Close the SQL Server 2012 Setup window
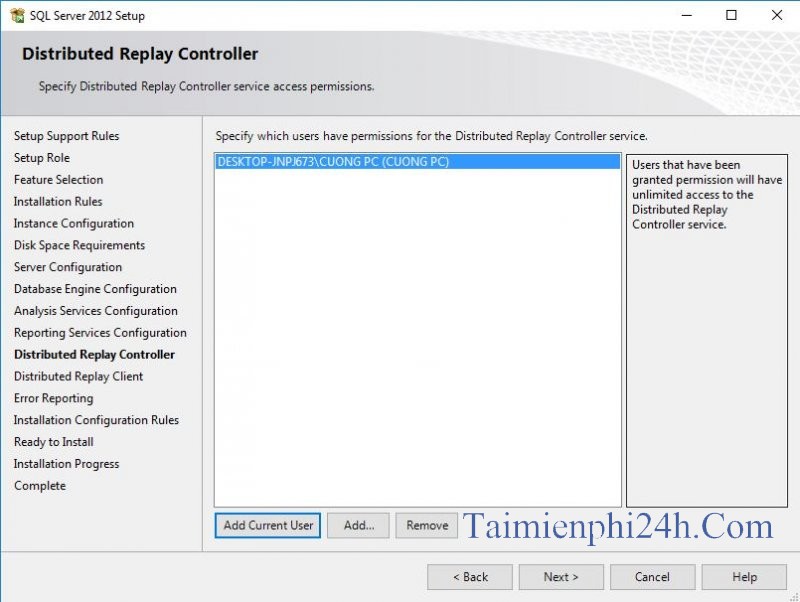 point(777,15)
